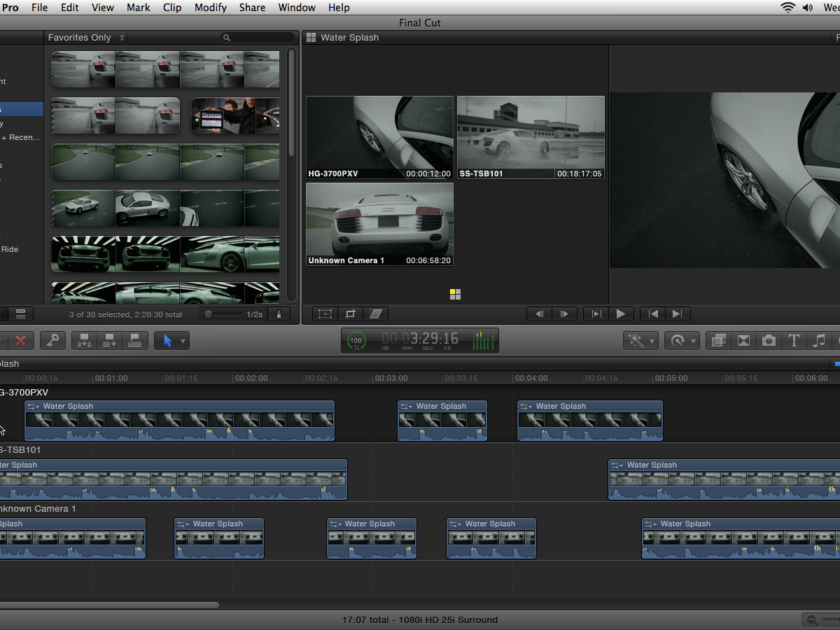Open the Clip menu

point(172,8)
